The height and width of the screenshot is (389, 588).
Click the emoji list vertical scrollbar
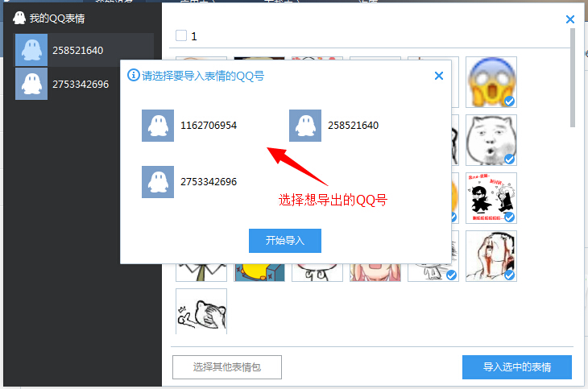pos(572,78)
